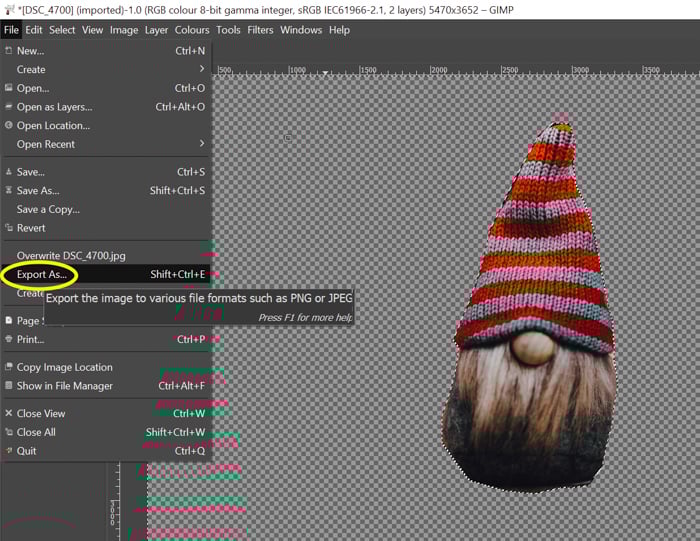
Task: Click the New document icon
Action: 8,50
